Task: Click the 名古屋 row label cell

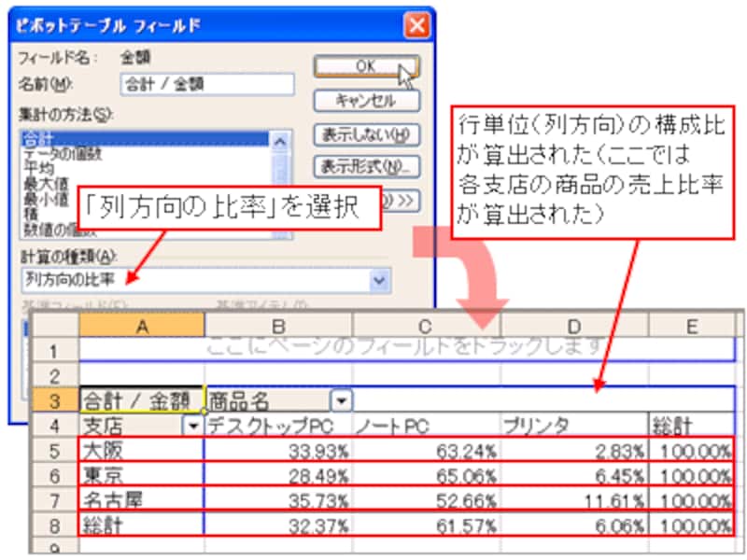Action: (142, 500)
